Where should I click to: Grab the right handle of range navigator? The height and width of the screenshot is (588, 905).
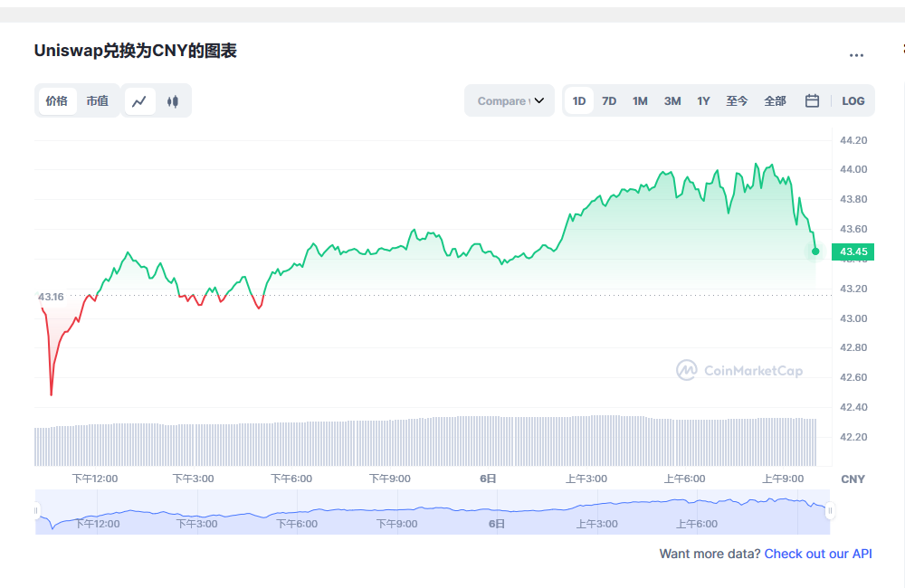(x=830, y=511)
